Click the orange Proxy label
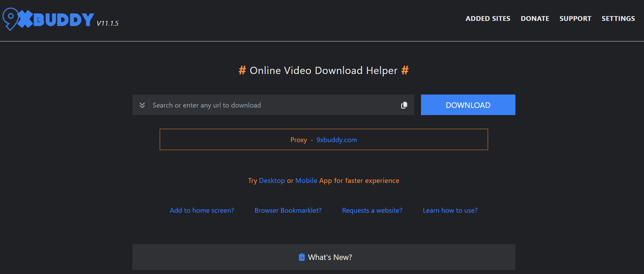Image resolution: width=644 pixels, height=274 pixels. (299, 140)
